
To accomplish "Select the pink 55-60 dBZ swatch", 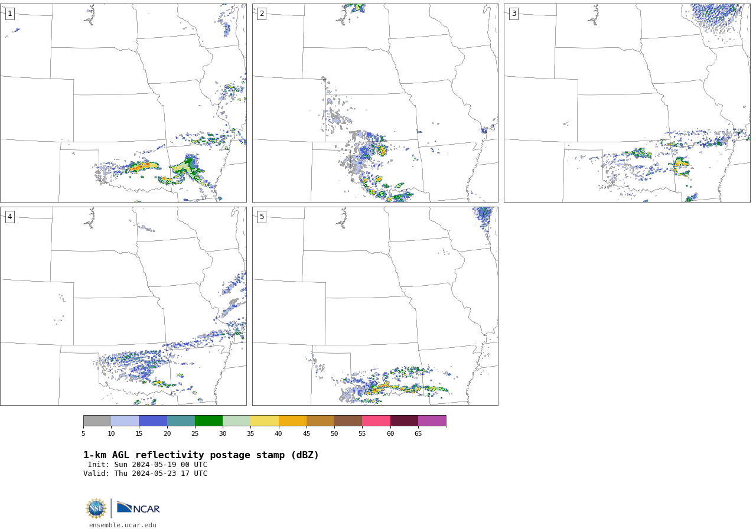I will [376, 421].
